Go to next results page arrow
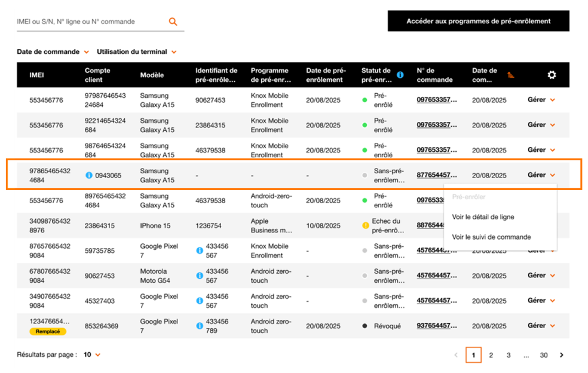The width and height of the screenshot is (588, 373). tap(561, 355)
